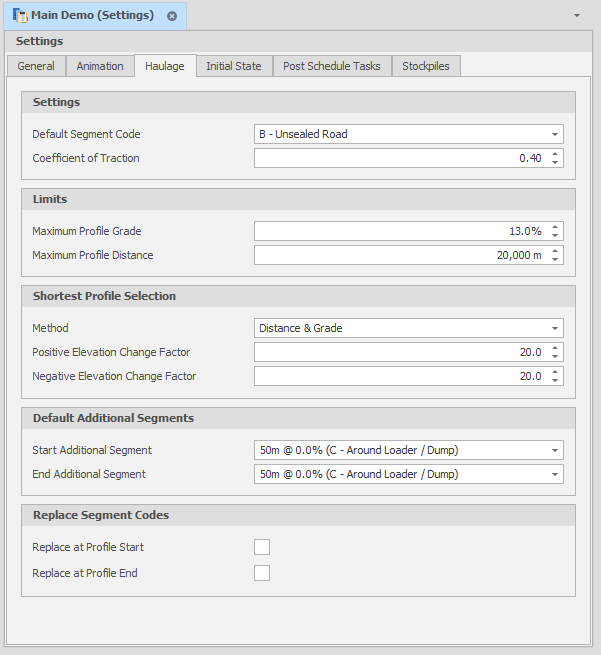Expand End Additional Segment dropdown

[554, 474]
